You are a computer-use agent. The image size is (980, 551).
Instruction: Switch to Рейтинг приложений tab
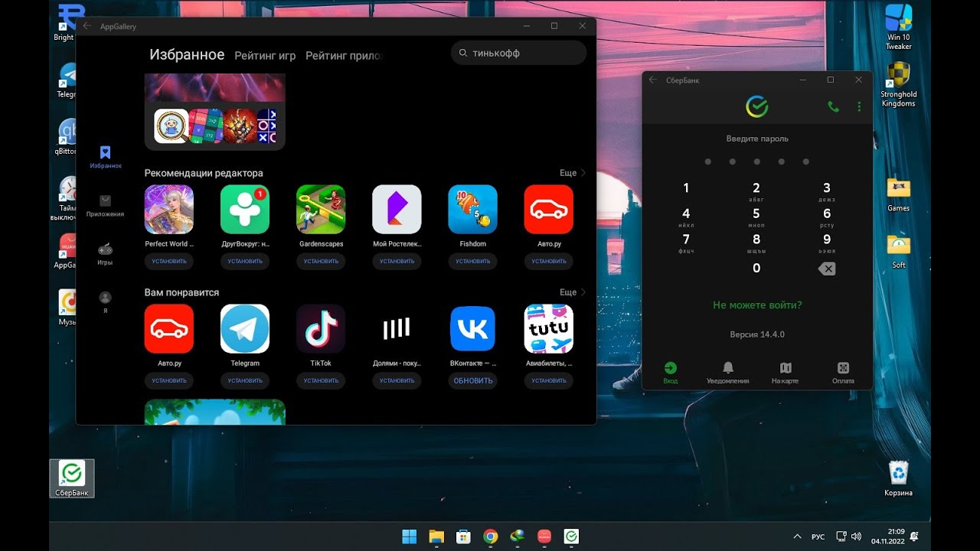point(344,56)
